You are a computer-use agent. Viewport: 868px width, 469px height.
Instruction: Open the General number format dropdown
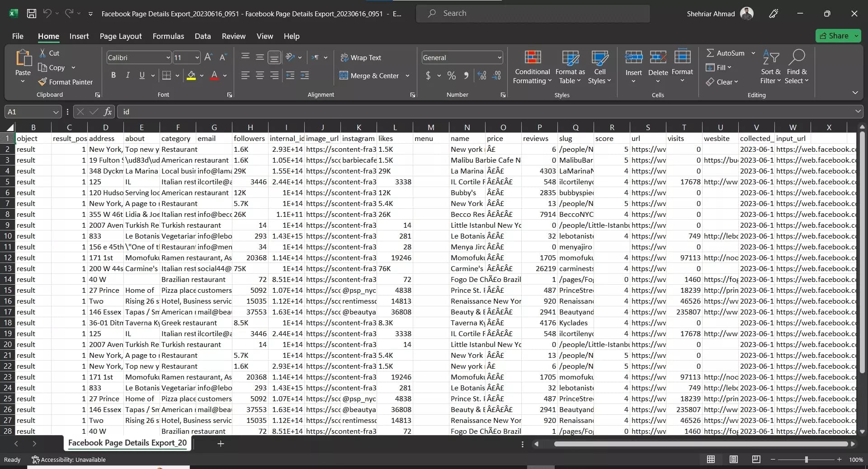500,58
